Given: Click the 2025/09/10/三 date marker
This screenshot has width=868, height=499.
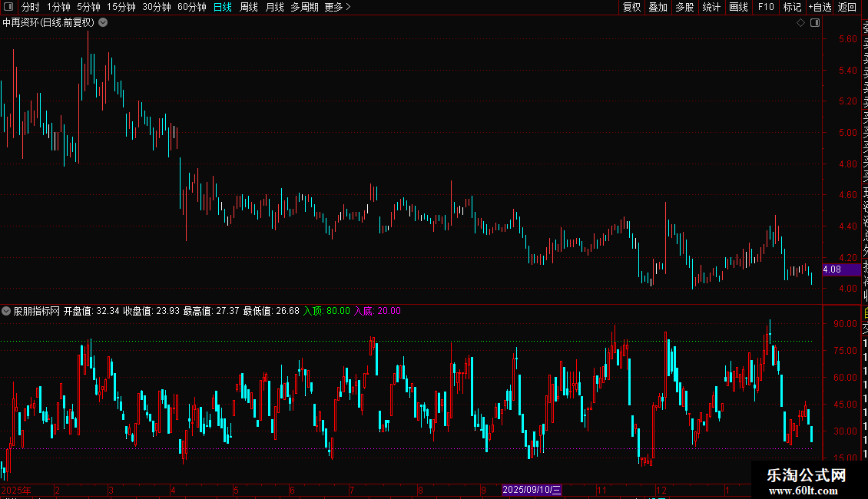Looking at the screenshot, I should [532, 490].
